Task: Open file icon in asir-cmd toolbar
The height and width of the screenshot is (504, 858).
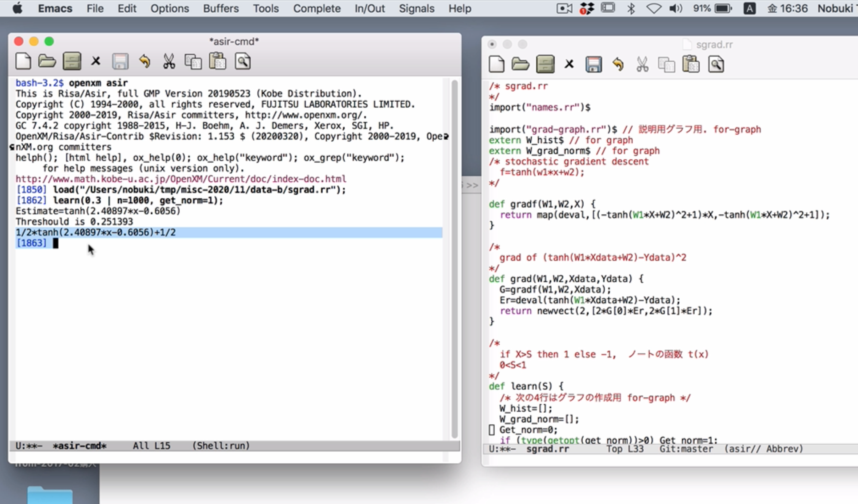Action: pos(47,61)
